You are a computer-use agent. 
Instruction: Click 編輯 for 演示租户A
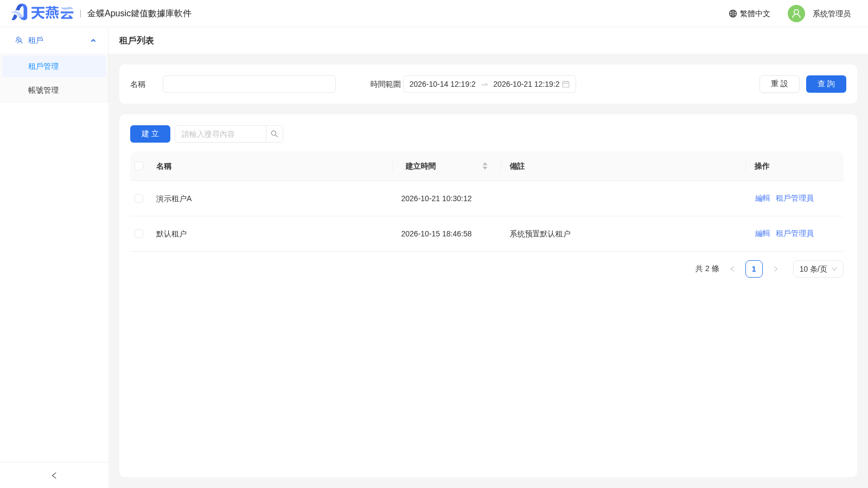(x=763, y=198)
